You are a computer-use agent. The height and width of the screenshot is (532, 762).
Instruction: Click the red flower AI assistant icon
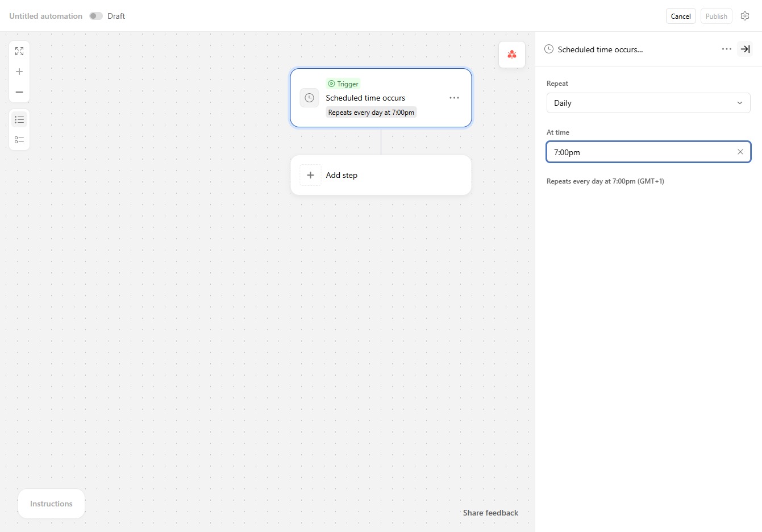tap(512, 55)
